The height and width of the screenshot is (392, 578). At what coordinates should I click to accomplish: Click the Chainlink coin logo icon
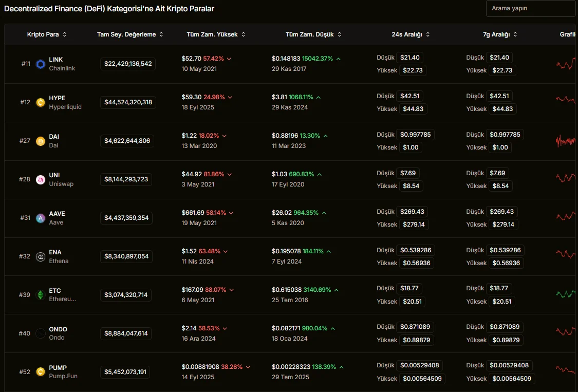click(x=41, y=64)
